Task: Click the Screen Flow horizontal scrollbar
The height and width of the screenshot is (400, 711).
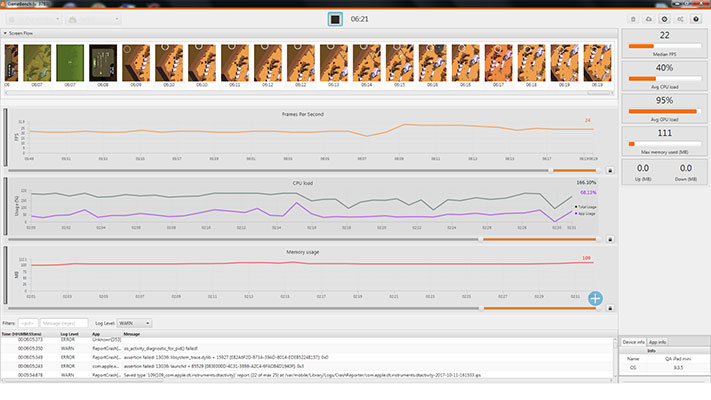Action: (309, 93)
